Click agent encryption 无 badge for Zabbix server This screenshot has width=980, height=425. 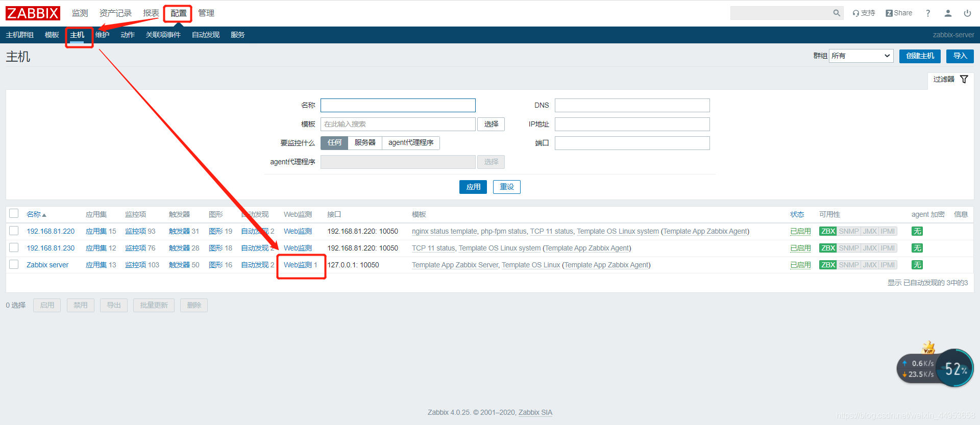[x=917, y=265]
